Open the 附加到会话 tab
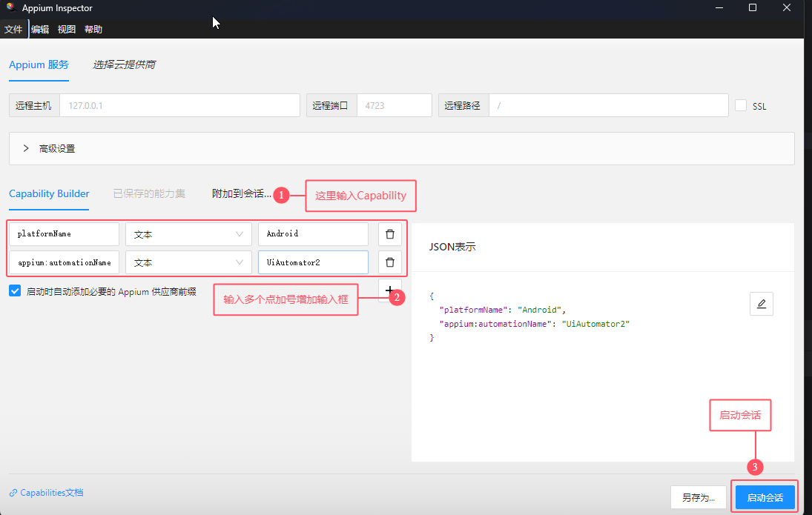The image size is (812, 515). tap(241, 193)
